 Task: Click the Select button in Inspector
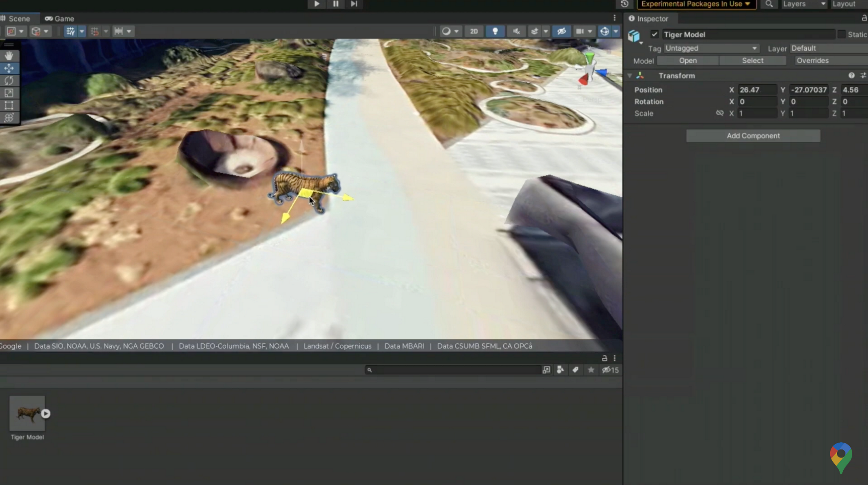tap(752, 60)
